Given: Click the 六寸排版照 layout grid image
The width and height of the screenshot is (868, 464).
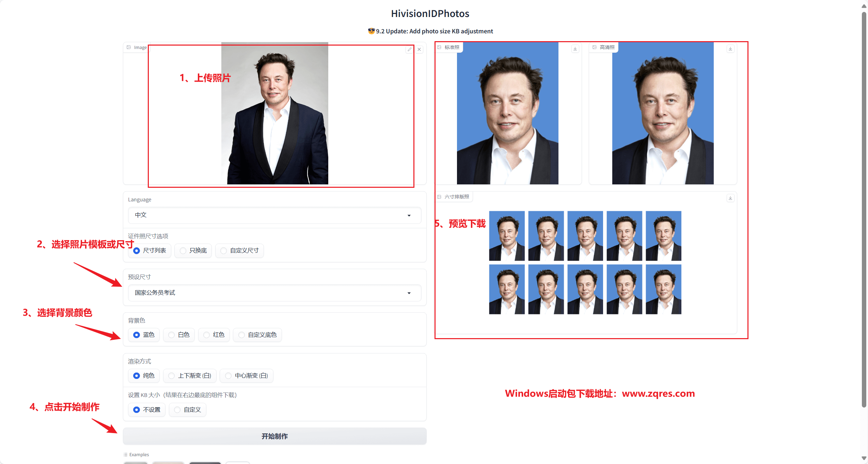Looking at the screenshot, I should coord(585,263).
